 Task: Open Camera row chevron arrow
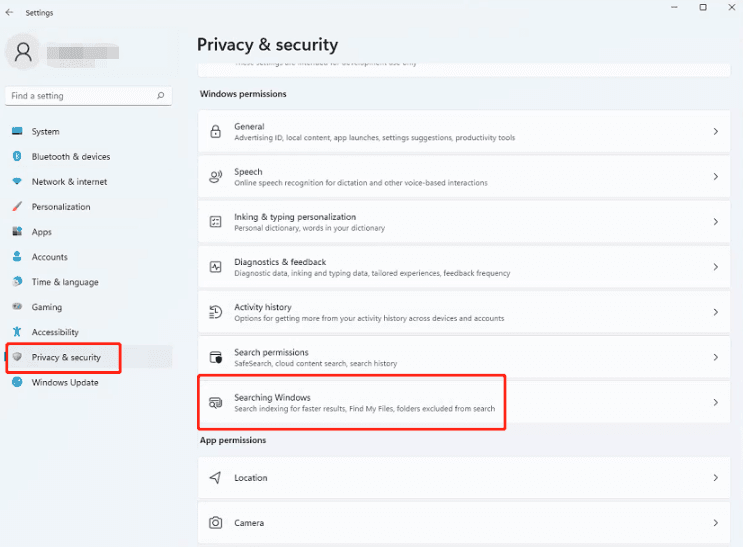click(716, 523)
